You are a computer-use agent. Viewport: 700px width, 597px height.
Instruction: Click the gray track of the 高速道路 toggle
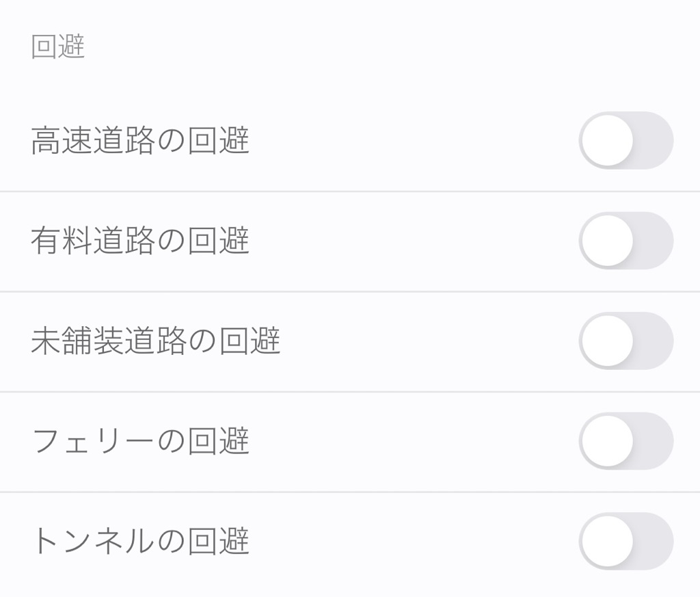click(653, 140)
